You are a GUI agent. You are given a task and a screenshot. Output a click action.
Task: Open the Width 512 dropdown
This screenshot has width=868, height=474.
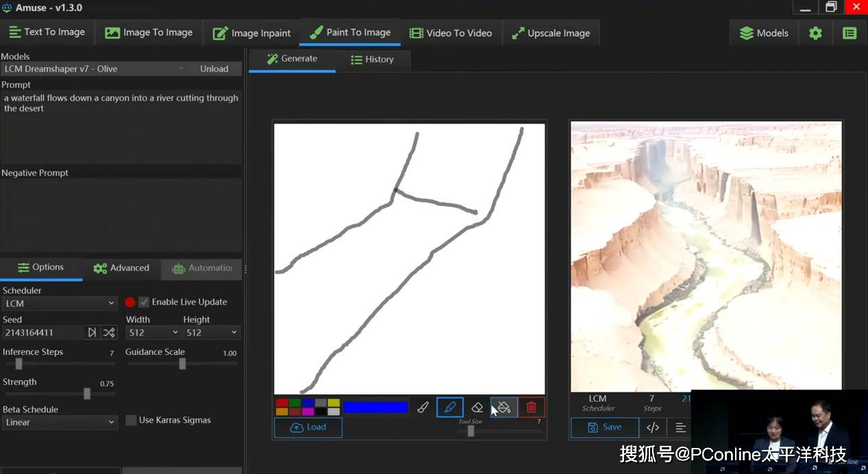(153, 332)
